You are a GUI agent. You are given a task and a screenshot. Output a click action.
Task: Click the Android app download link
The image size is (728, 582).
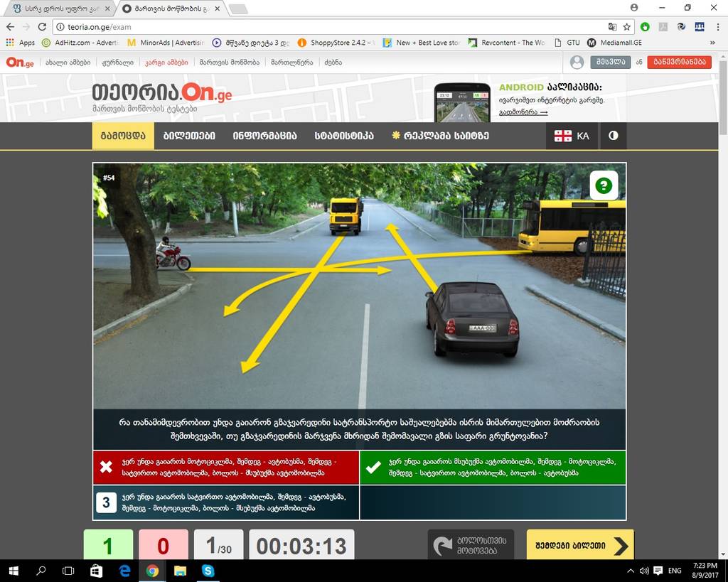pos(523,112)
